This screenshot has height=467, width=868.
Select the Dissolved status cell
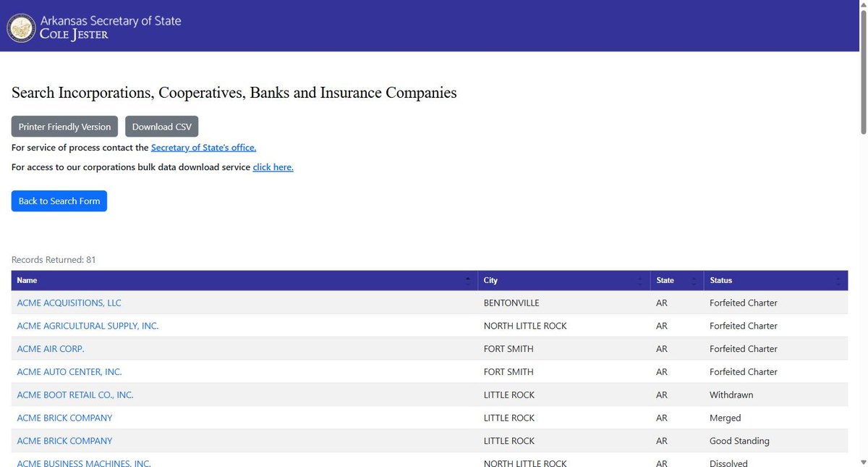[776, 460]
